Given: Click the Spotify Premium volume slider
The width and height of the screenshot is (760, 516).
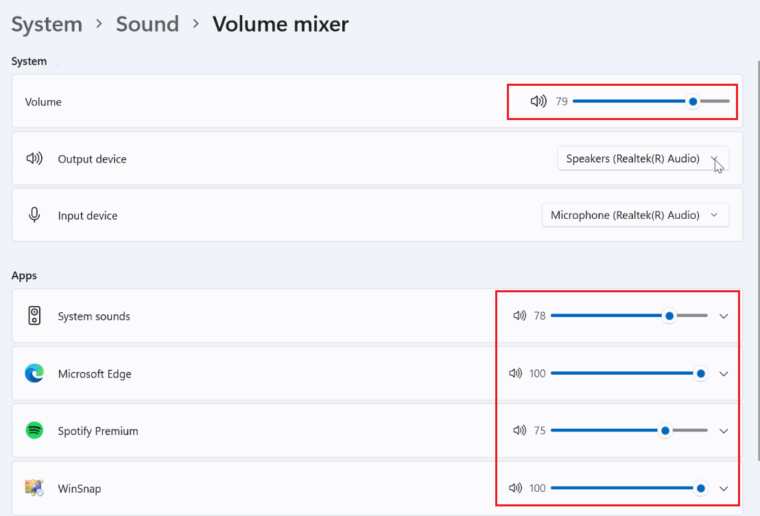Looking at the screenshot, I should pyautogui.click(x=629, y=430).
